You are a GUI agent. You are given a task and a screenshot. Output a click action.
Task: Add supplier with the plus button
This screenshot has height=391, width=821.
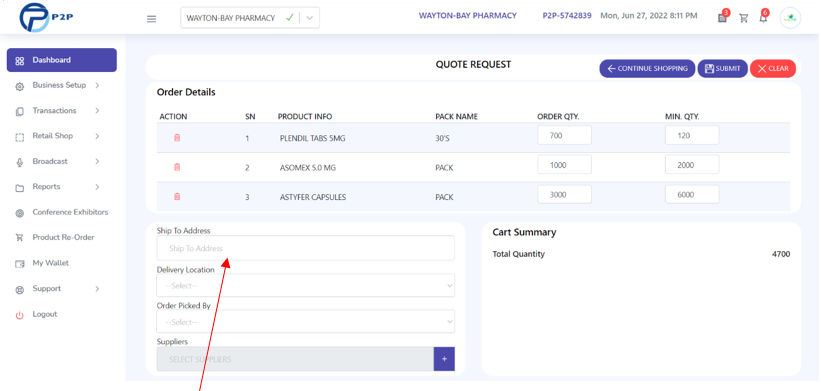coord(444,359)
